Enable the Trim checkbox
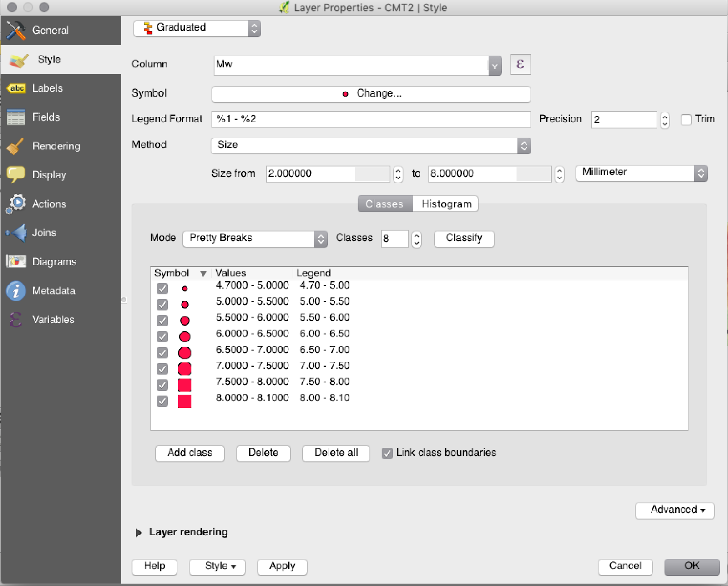This screenshot has width=728, height=586. (x=686, y=119)
